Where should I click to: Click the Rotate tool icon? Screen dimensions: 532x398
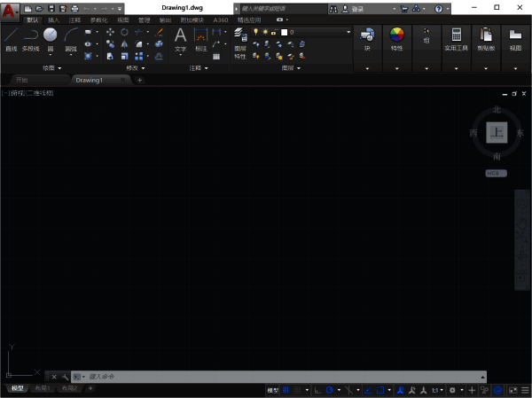click(x=124, y=32)
